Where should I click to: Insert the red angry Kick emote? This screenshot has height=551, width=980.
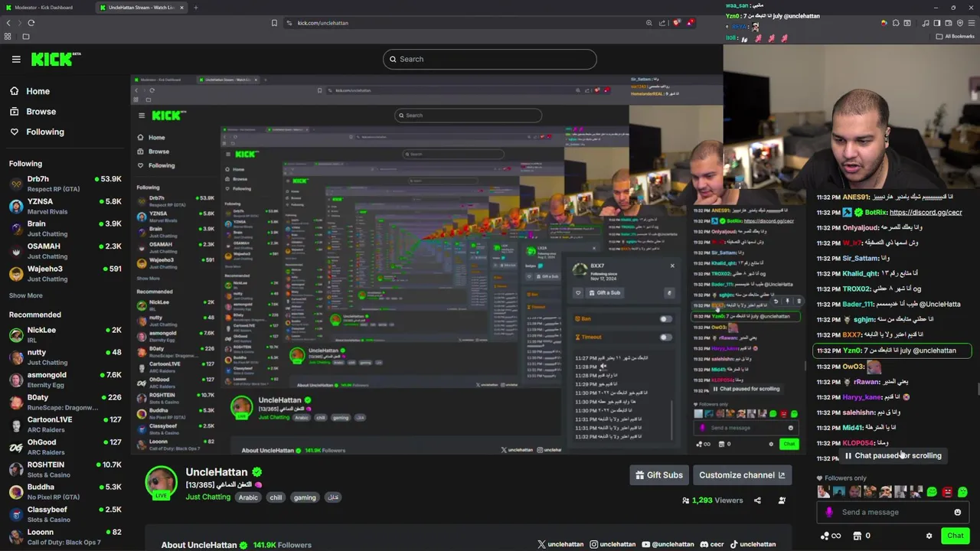coord(947,492)
